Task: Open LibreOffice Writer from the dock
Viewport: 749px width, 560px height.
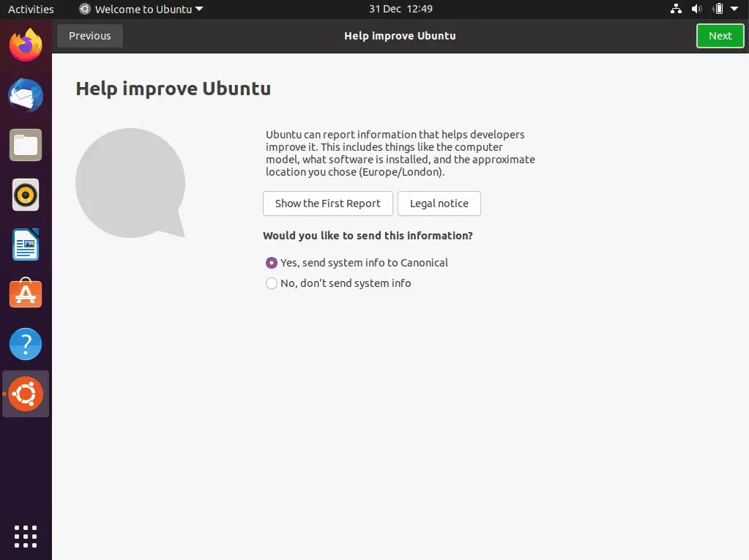Action: [26, 244]
